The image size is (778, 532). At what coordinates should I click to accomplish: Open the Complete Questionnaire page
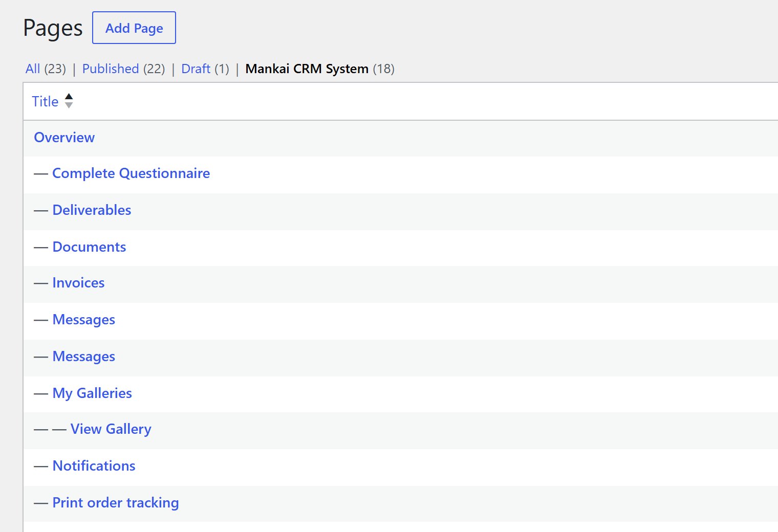coord(131,173)
